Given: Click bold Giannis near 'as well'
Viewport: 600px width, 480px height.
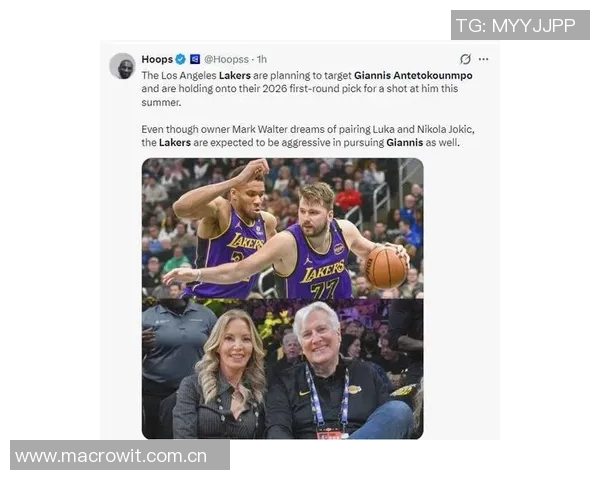Looking at the screenshot, I should pos(404,142).
